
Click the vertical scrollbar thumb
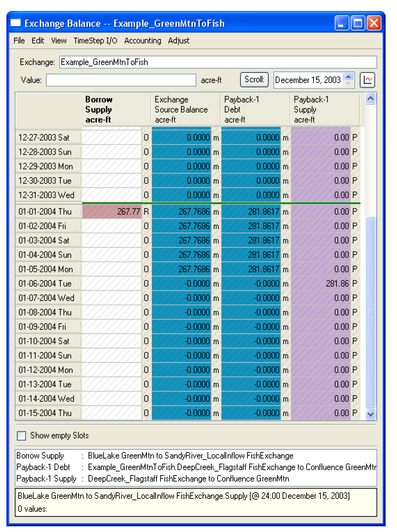(x=370, y=312)
